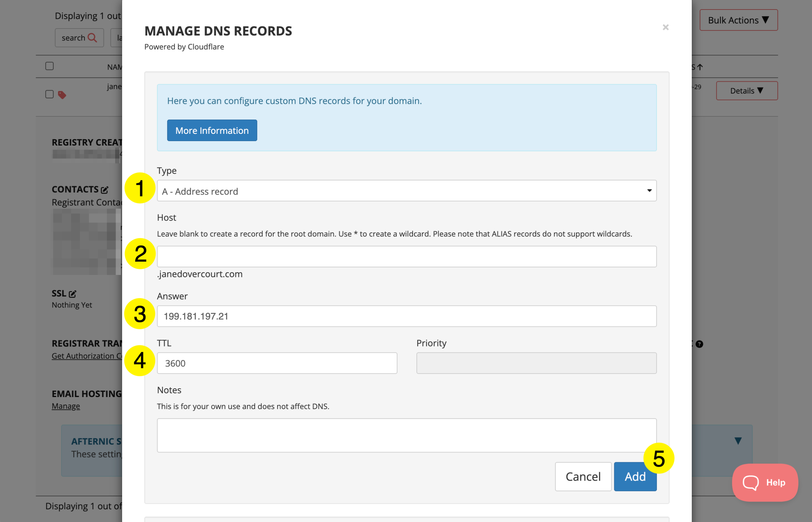Click the search magnifier icon
Viewport: 812px width, 522px height.
pos(92,38)
